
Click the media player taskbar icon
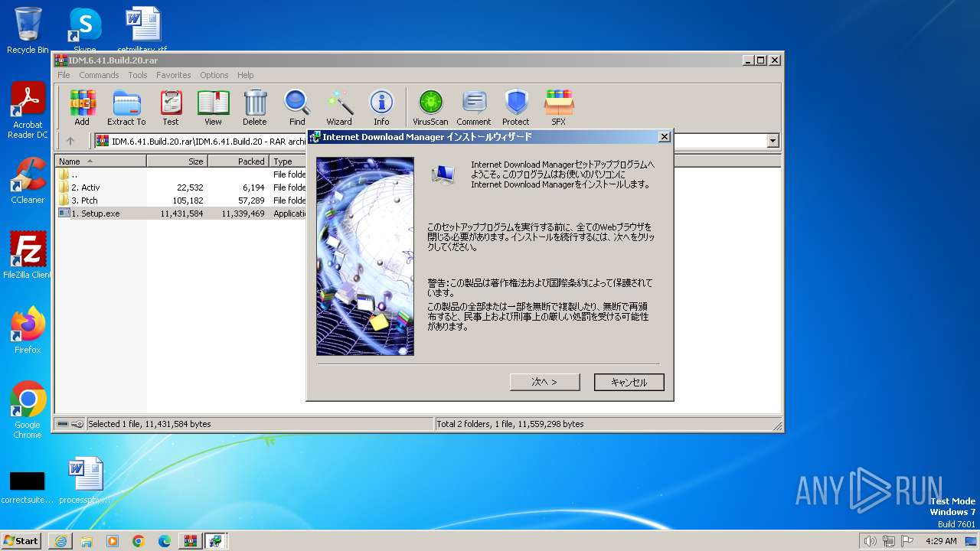(x=113, y=541)
